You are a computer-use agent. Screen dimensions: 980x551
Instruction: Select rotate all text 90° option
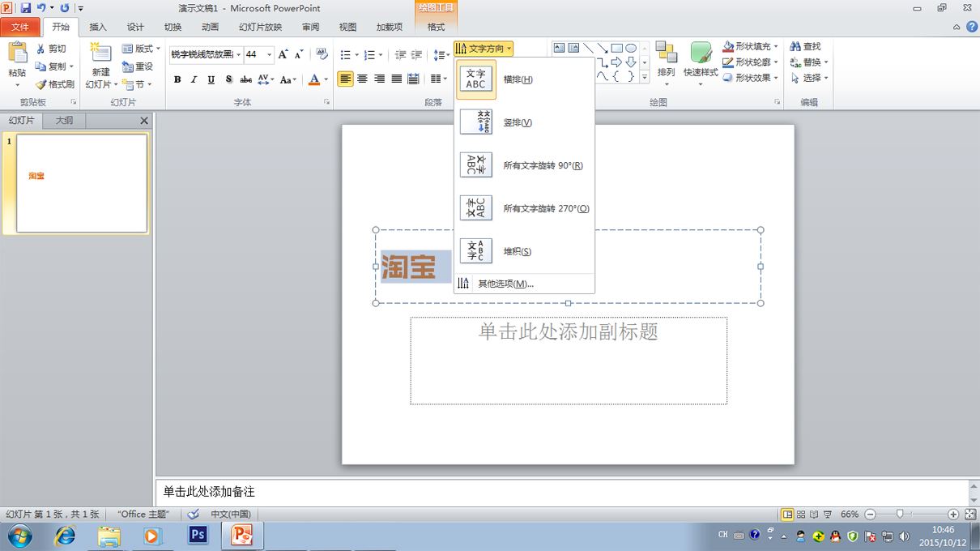pos(525,165)
